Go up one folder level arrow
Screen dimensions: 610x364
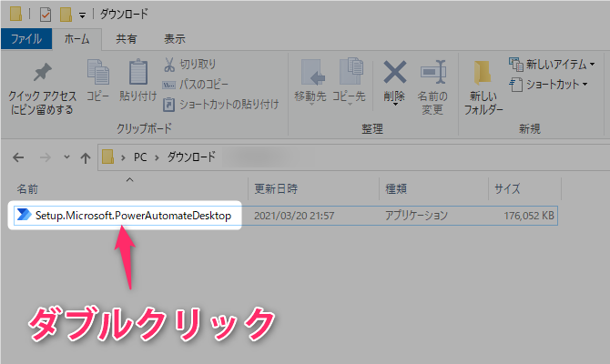point(86,157)
